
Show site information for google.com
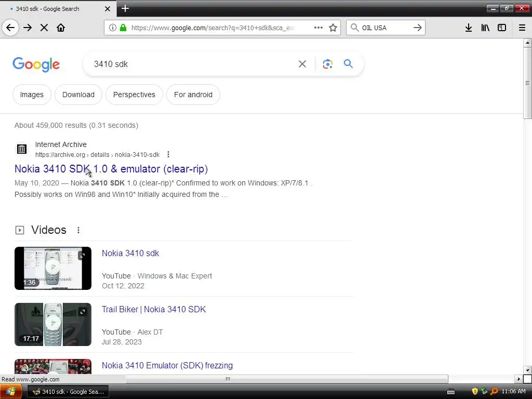pos(113,28)
